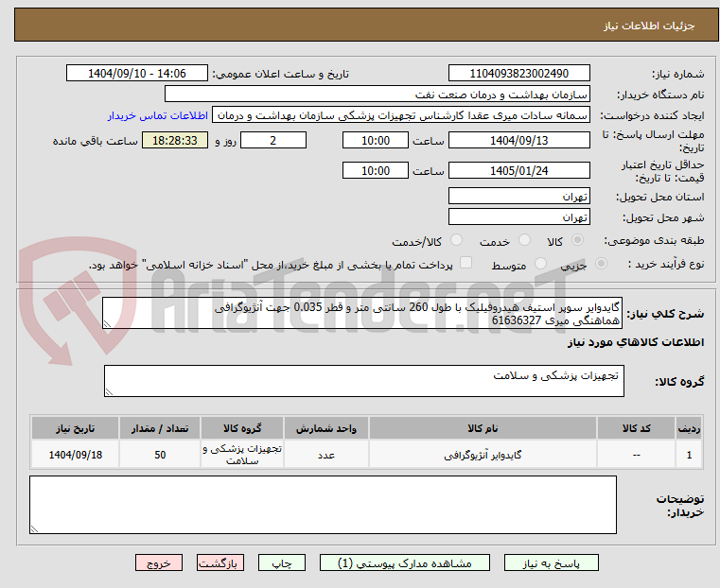
Task: Click the نام کالا column header
Action: (x=483, y=428)
